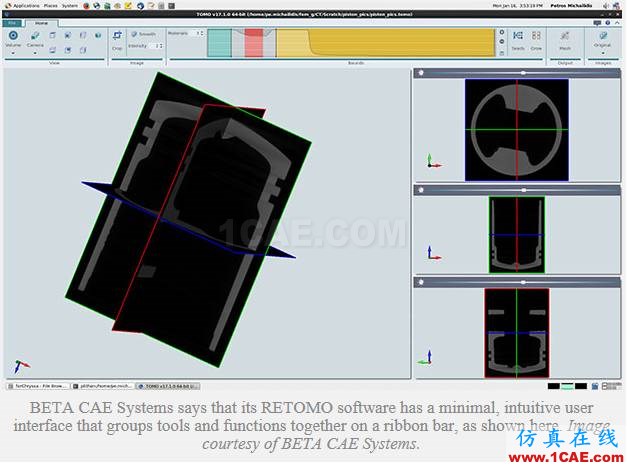Viewport: 628px width, 465px height.
Task: Select the teal material band
Action: pyautogui.click(x=219, y=42)
